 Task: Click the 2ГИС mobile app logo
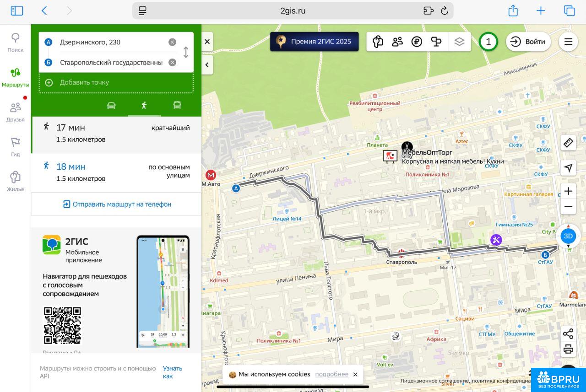click(52, 245)
